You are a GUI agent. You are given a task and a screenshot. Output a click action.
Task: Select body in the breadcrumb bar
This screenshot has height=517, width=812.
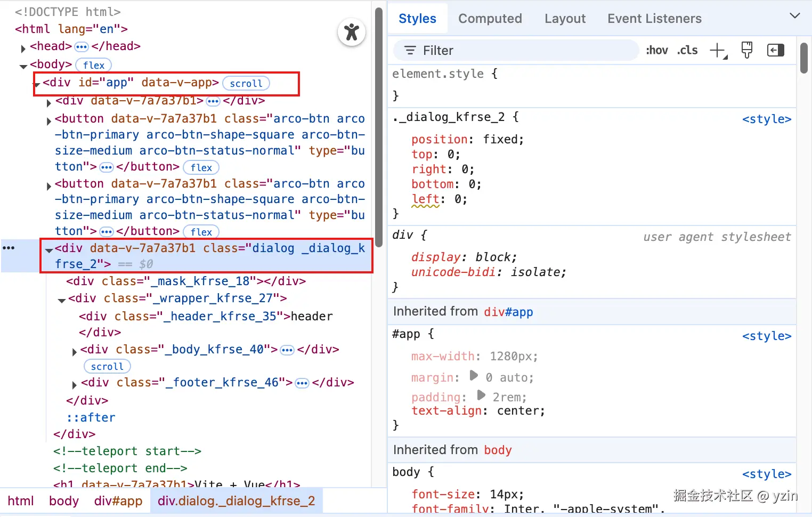(x=64, y=501)
